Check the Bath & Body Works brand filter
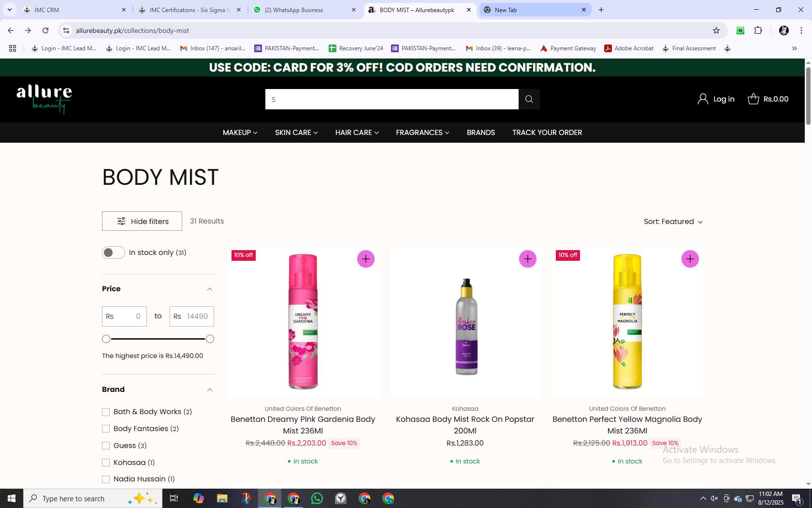The image size is (812, 508). tap(106, 412)
